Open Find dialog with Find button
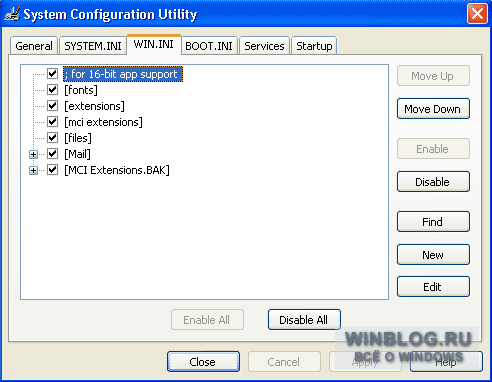This screenshot has height=382, width=492. (x=433, y=222)
